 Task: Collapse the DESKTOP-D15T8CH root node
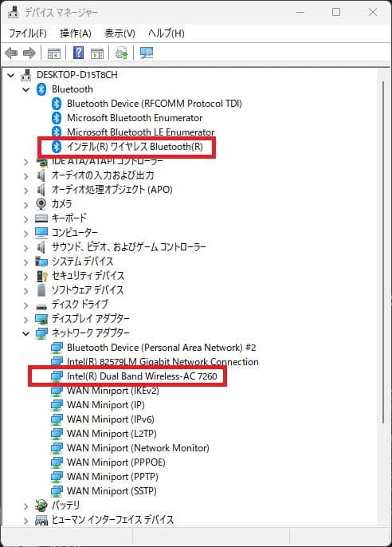11,75
